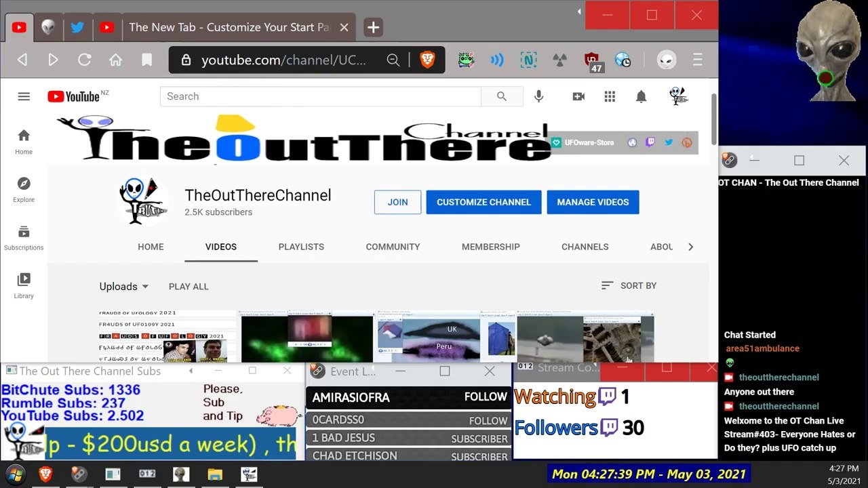868x488 pixels.
Task: Close the 'The New Tab' browser tab
Action: pos(344,28)
